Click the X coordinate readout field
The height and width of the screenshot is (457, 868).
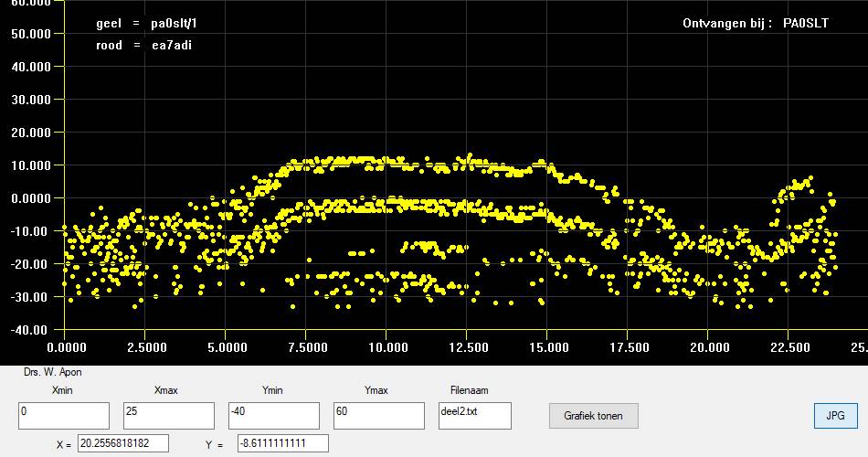[x=123, y=443]
